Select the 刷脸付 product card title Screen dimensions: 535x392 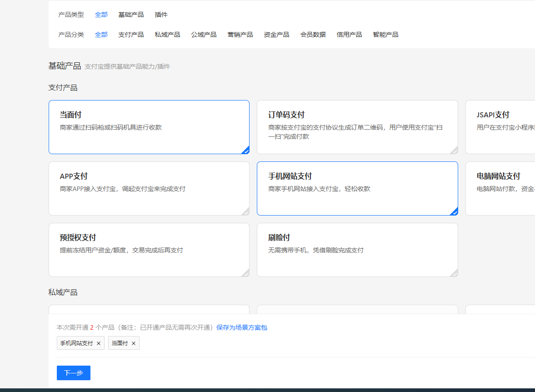point(279,238)
